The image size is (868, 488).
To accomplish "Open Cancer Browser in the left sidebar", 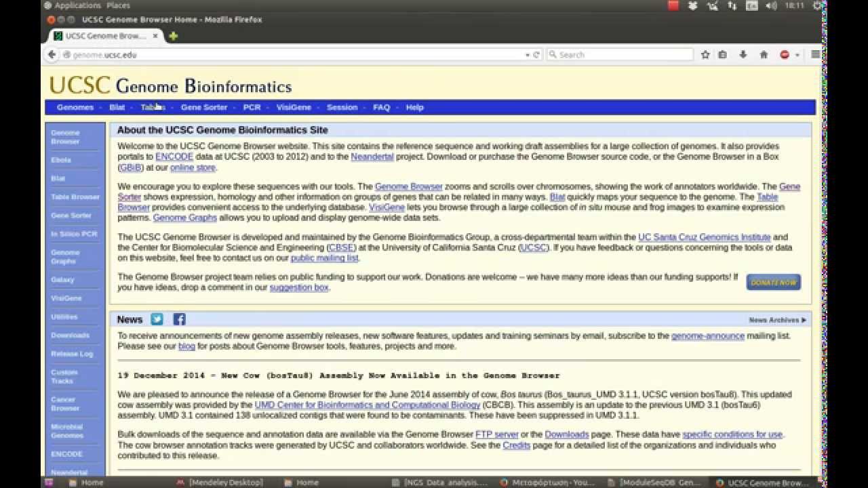I will point(65,404).
